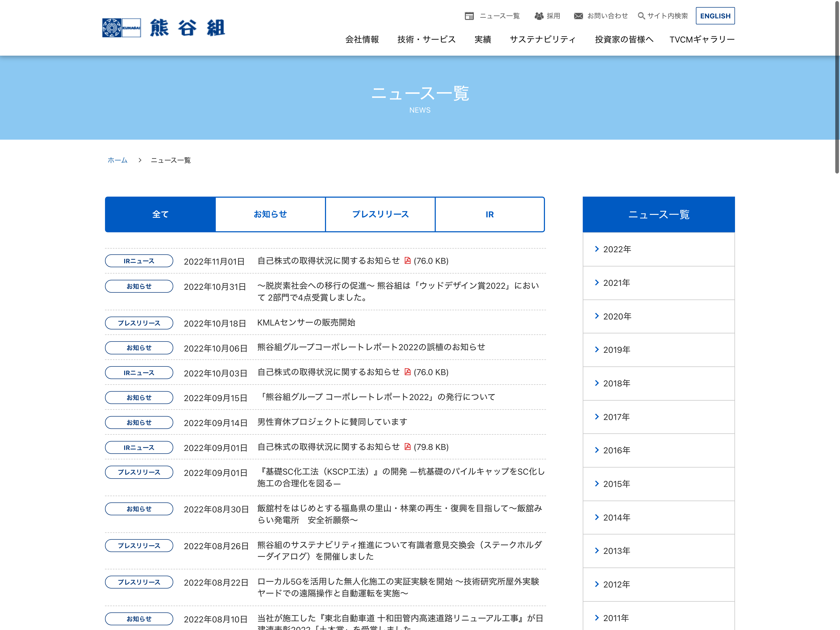
Task: Click the ENGLISH language button
Action: click(x=715, y=16)
